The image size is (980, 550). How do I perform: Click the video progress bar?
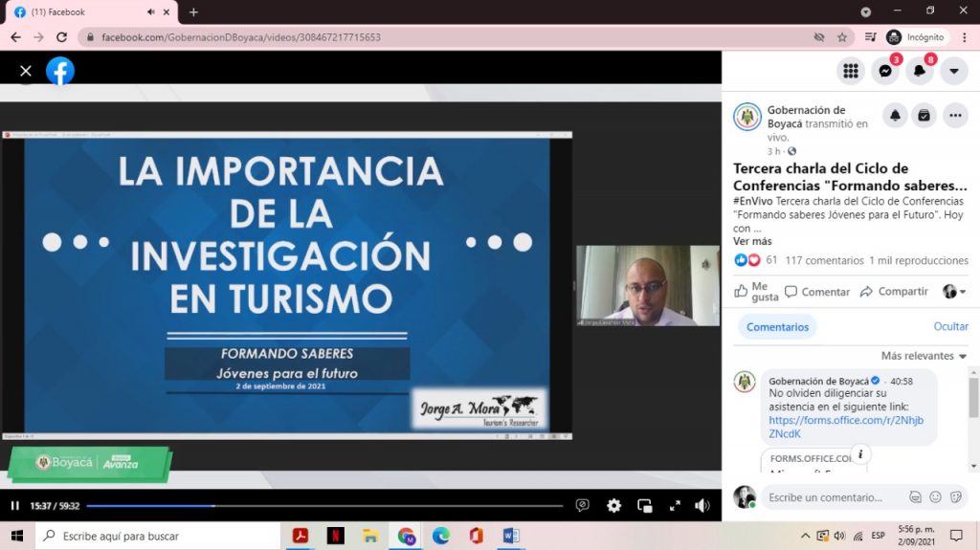(x=325, y=506)
